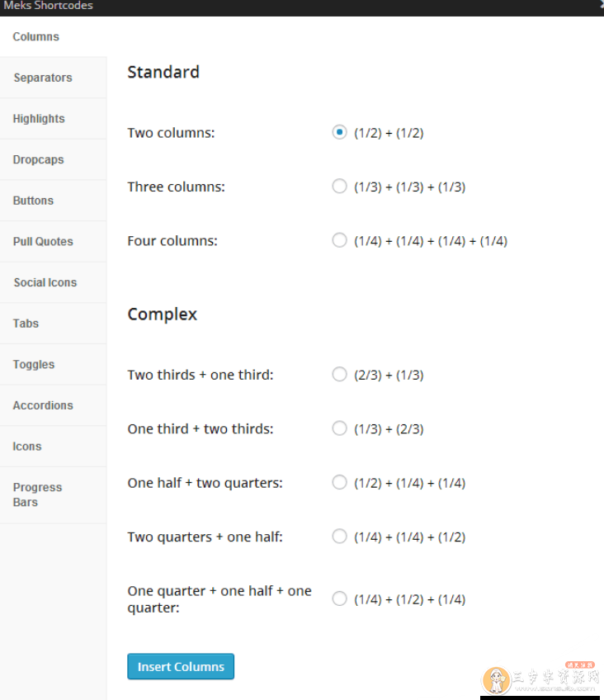Select the (1/2) + (1/4) + (1/4) radio
Screen dimensions: 604x700
[339, 483]
